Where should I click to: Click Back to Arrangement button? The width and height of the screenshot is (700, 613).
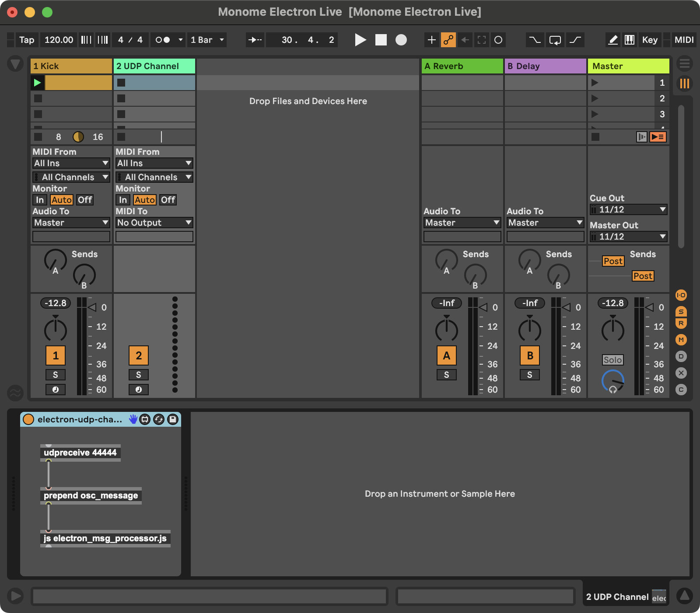(x=658, y=137)
